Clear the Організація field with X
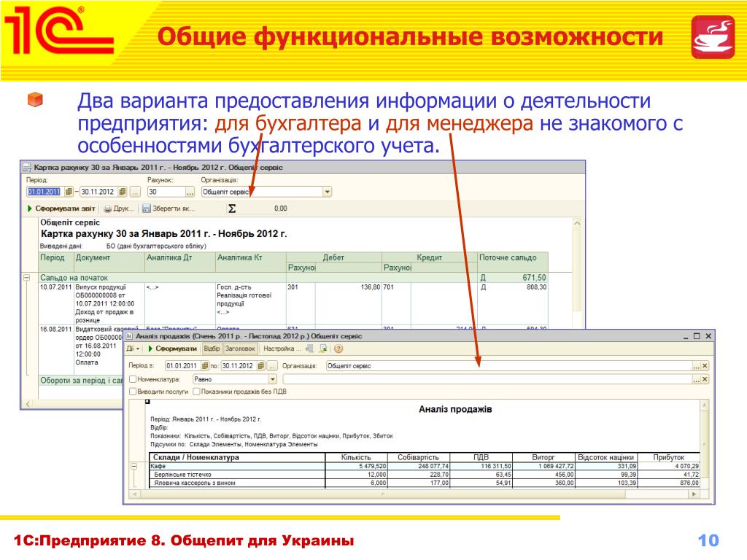 [705, 366]
